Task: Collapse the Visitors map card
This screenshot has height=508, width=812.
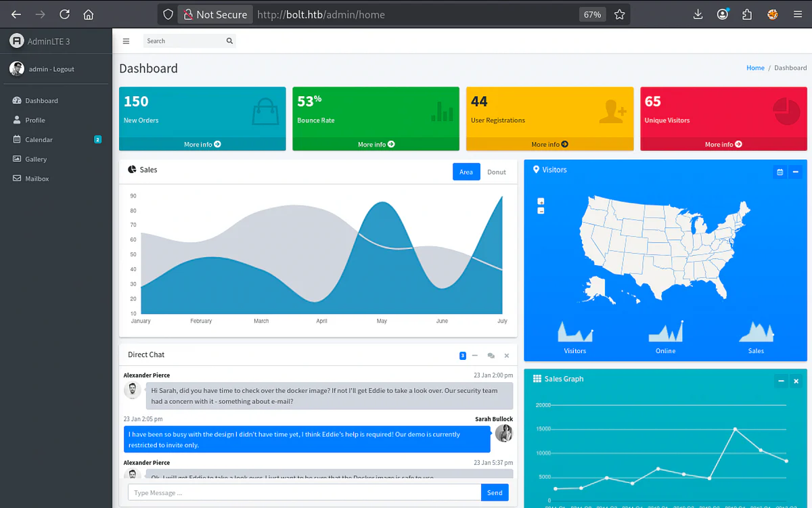Action: point(795,172)
